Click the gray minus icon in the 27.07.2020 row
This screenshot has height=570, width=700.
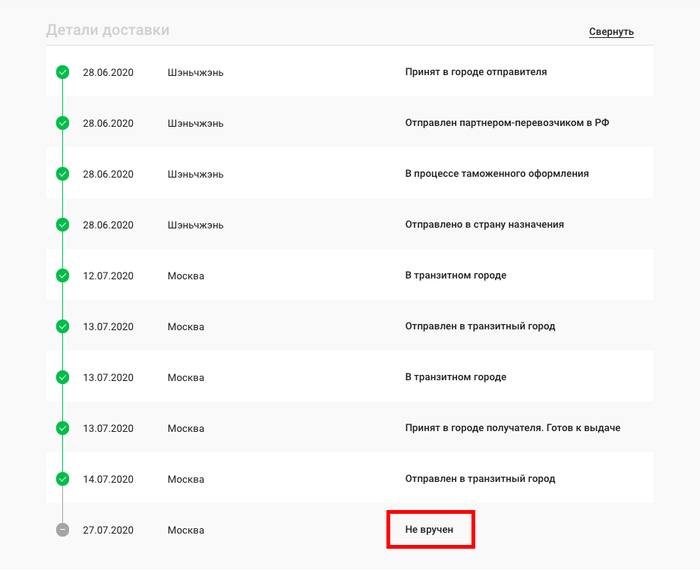(x=62, y=530)
